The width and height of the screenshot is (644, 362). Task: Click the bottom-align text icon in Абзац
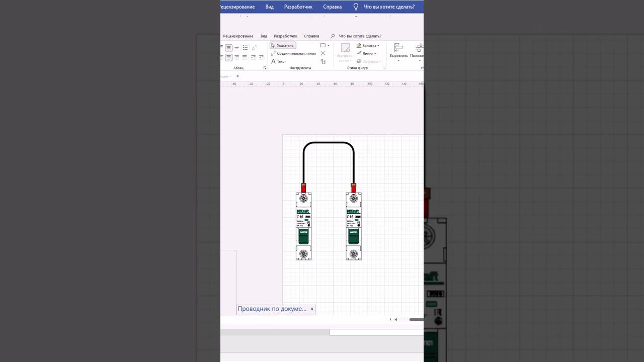click(x=236, y=48)
